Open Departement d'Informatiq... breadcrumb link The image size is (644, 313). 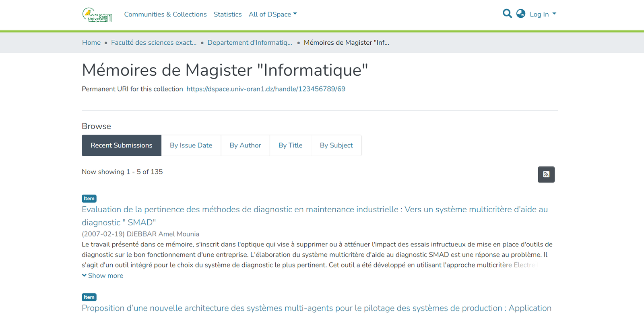click(250, 42)
